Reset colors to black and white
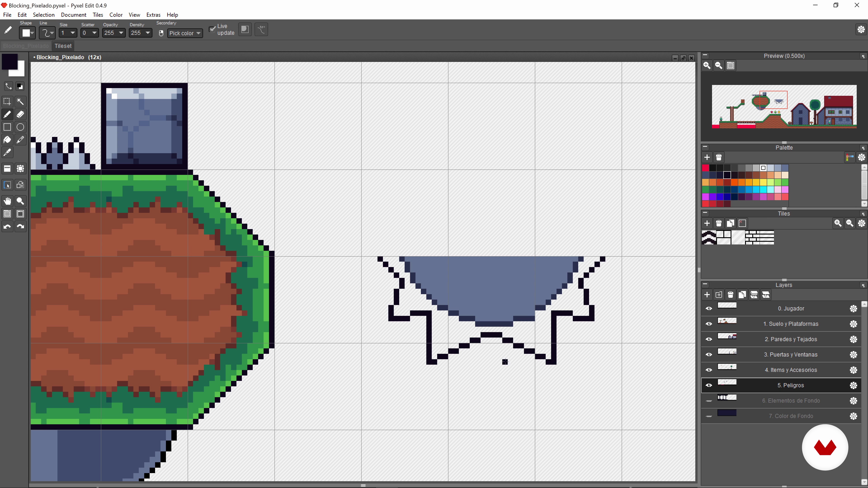 coord(20,86)
